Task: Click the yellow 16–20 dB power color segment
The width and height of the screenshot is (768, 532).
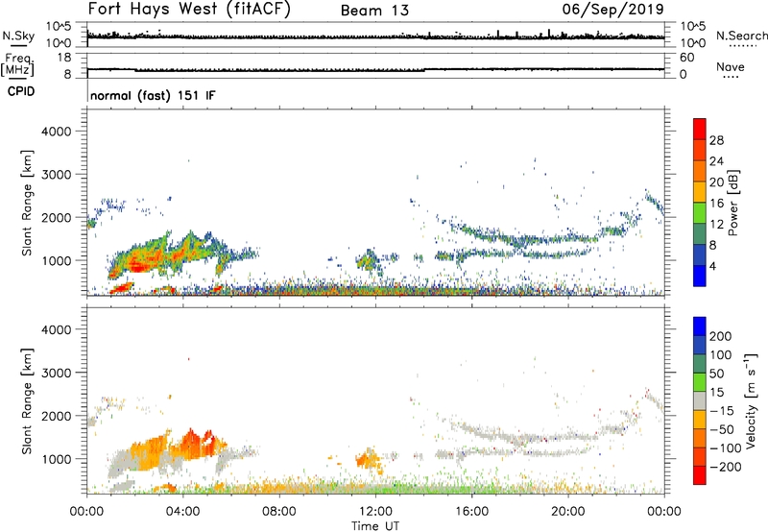Action: click(700, 192)
